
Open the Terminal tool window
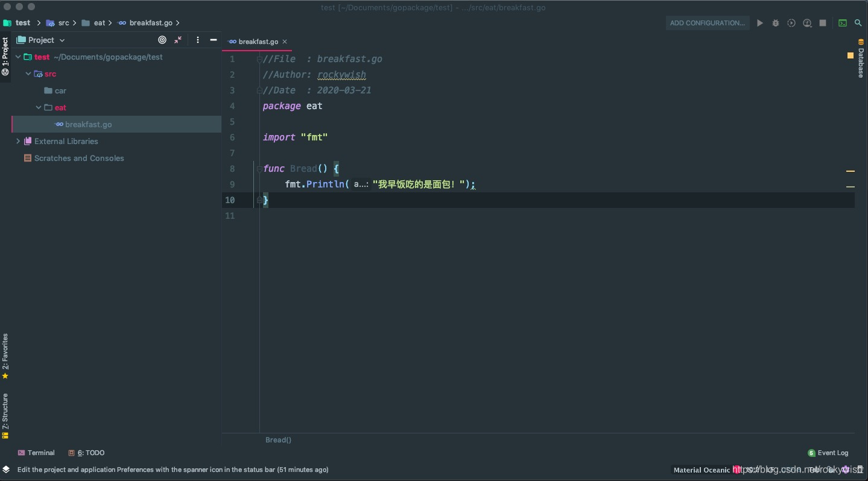point(36,453)
